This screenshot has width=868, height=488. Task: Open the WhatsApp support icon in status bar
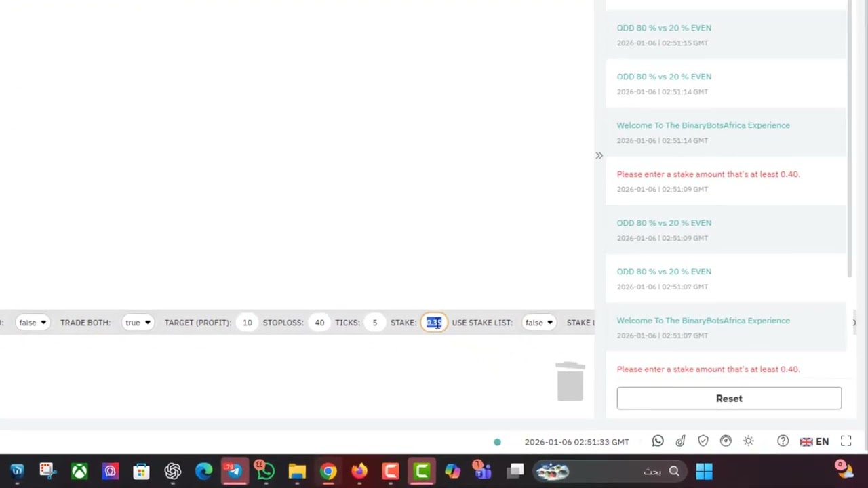(x=658, y=441)
